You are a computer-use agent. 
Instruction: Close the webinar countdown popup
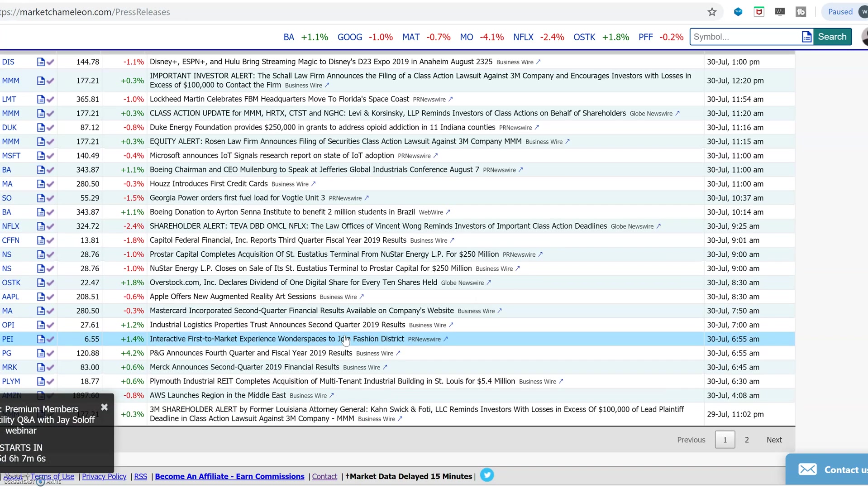(x=105, y=407)
